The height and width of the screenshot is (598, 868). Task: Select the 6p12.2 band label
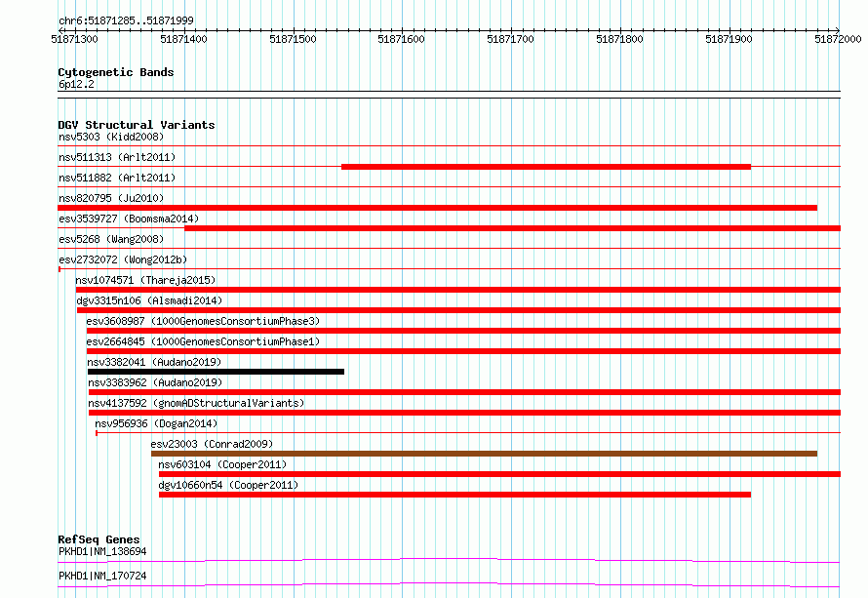[x=76, y=84]
